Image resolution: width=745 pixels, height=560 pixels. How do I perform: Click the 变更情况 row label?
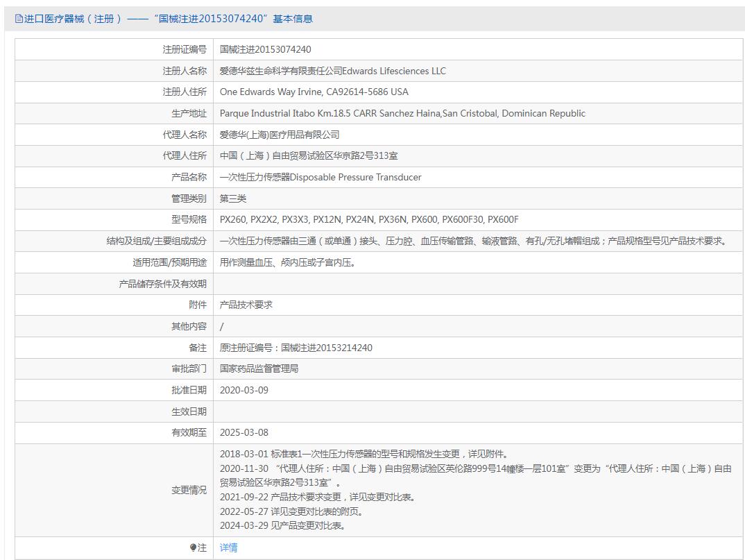(189, 490)
